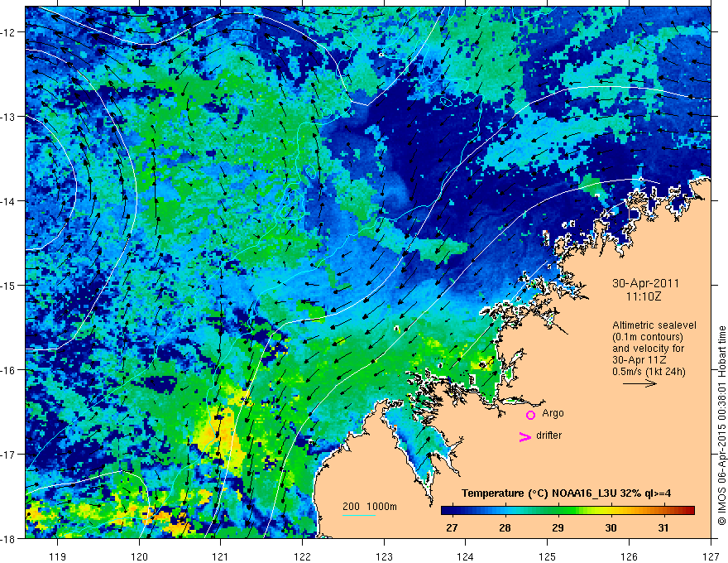Click longitude axis label '122'

(302, 557)
